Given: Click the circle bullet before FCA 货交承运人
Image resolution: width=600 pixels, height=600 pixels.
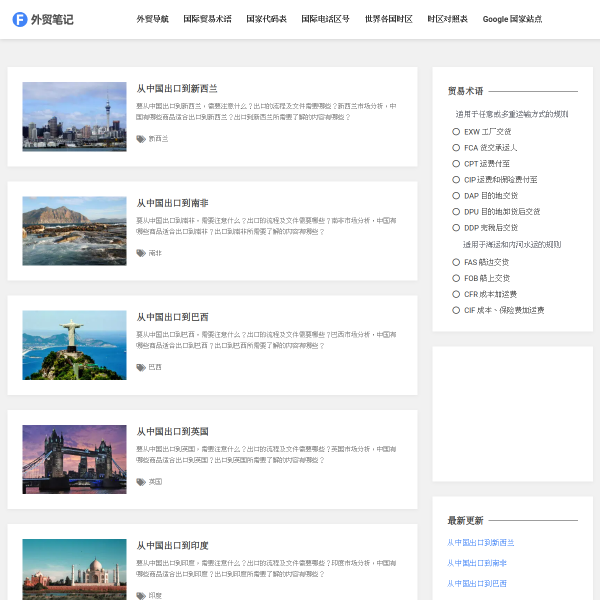Looking at the screenshot, I should [x=456, y=148].
